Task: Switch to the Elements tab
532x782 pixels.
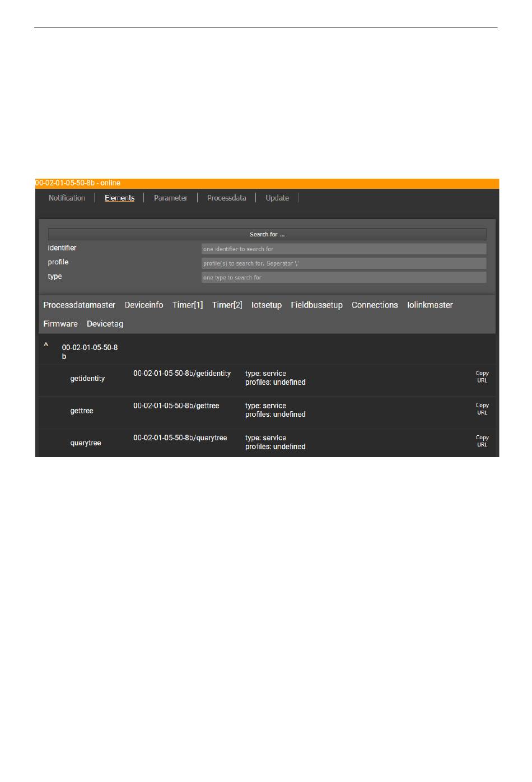Action: tap(119, 198)
